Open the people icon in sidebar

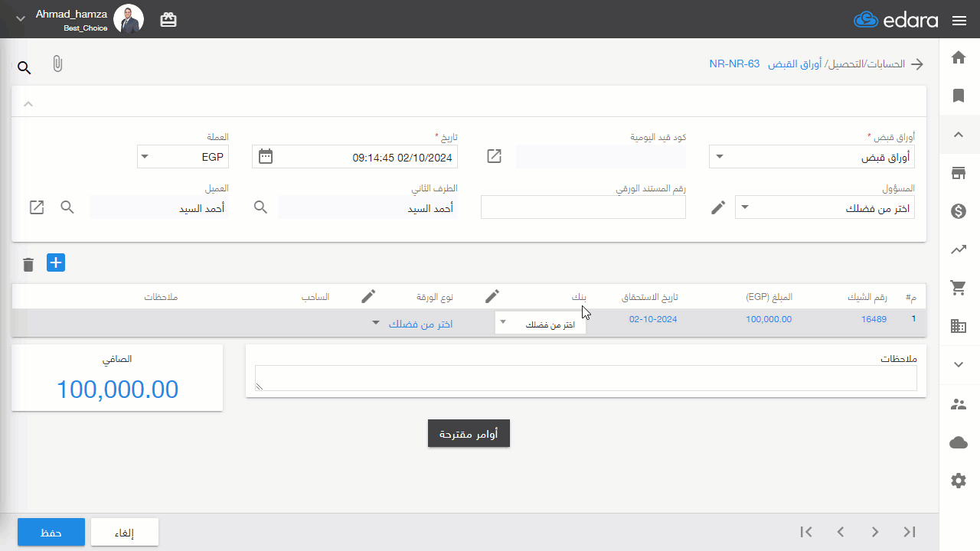tap(959, 404)
